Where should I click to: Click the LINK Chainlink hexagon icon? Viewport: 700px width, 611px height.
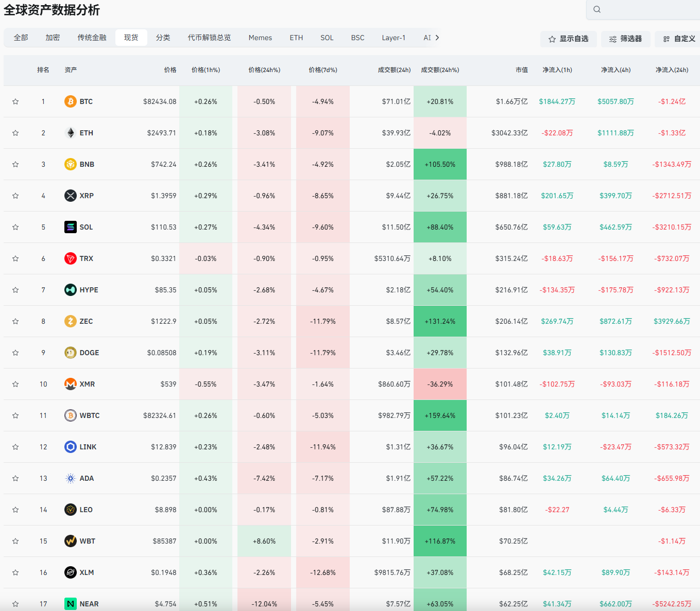click(71, 447)
